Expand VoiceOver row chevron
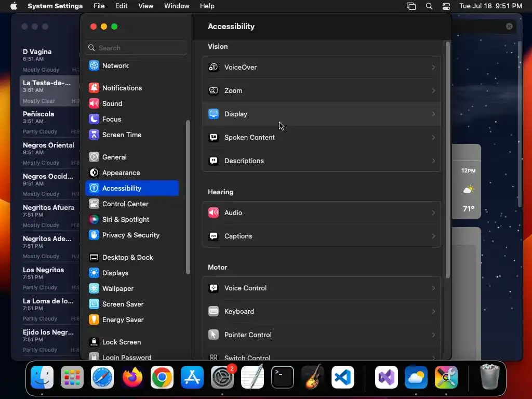This screenshot has width=532, height=399. [x=433, y=67]
